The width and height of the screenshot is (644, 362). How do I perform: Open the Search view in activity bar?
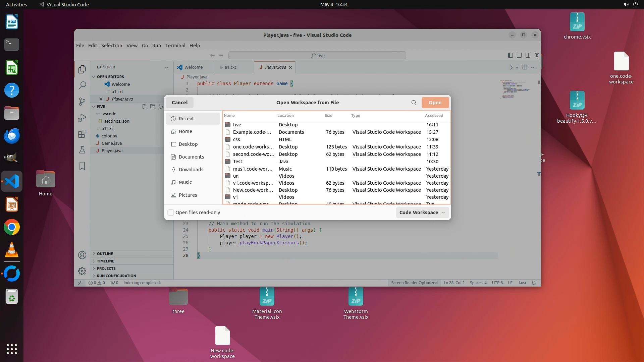coord(82,85)
